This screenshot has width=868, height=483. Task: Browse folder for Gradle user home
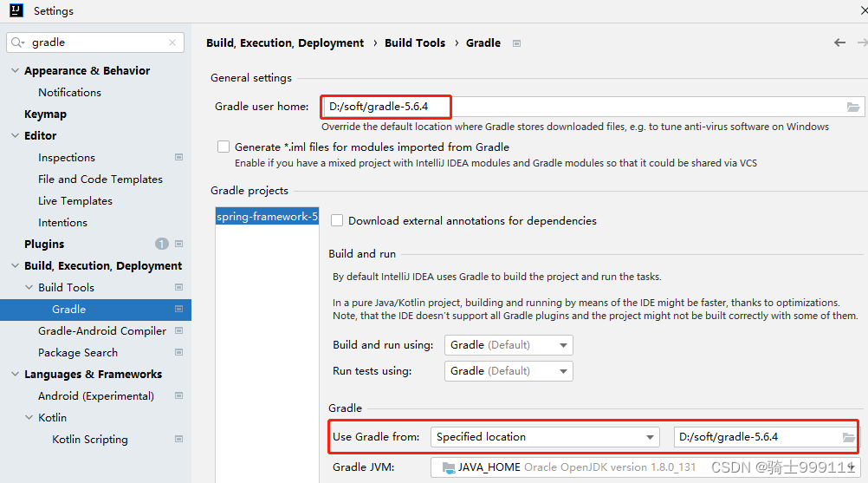pos(852,107)
